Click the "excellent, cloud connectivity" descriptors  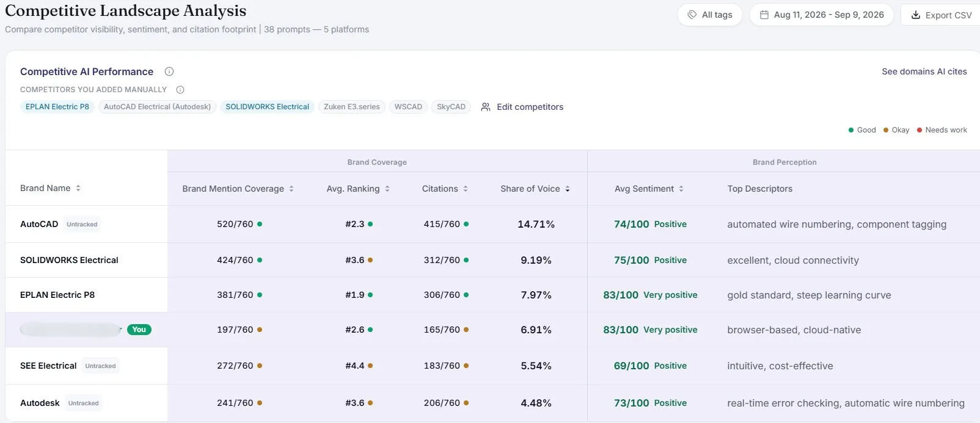click(793, 261)
